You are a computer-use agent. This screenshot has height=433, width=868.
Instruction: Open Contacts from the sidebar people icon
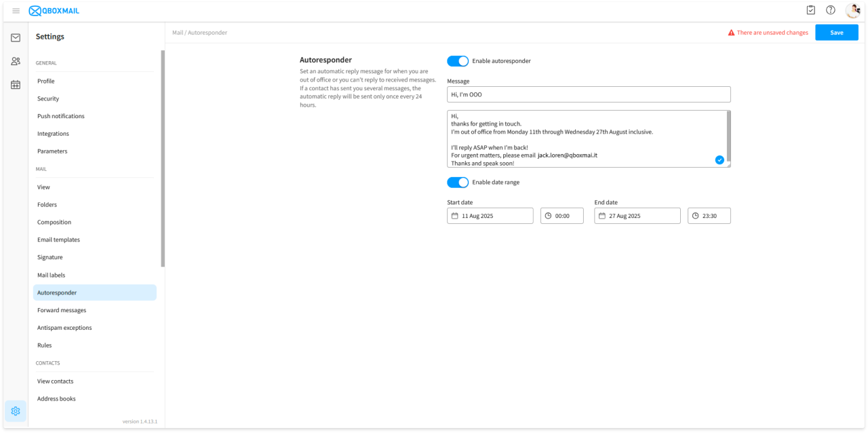pos(16,61)
